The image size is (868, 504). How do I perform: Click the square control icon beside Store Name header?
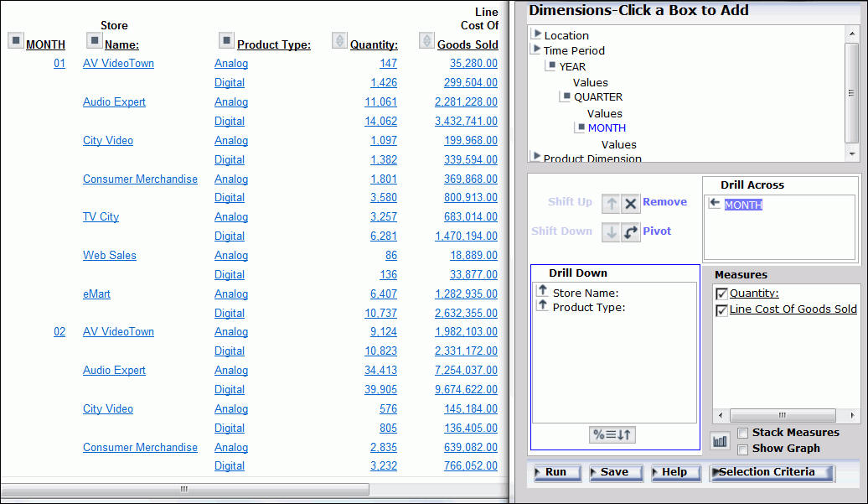93,39
